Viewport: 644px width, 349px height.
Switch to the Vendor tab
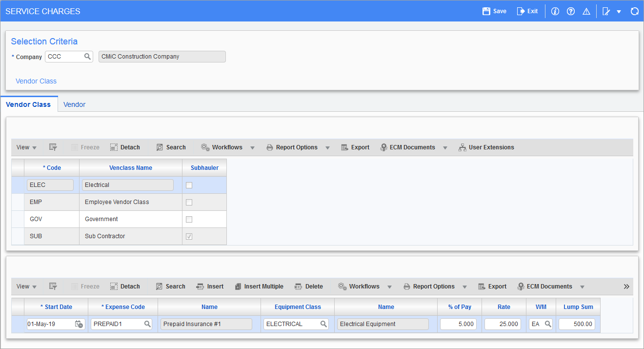(x=74, y=104)
